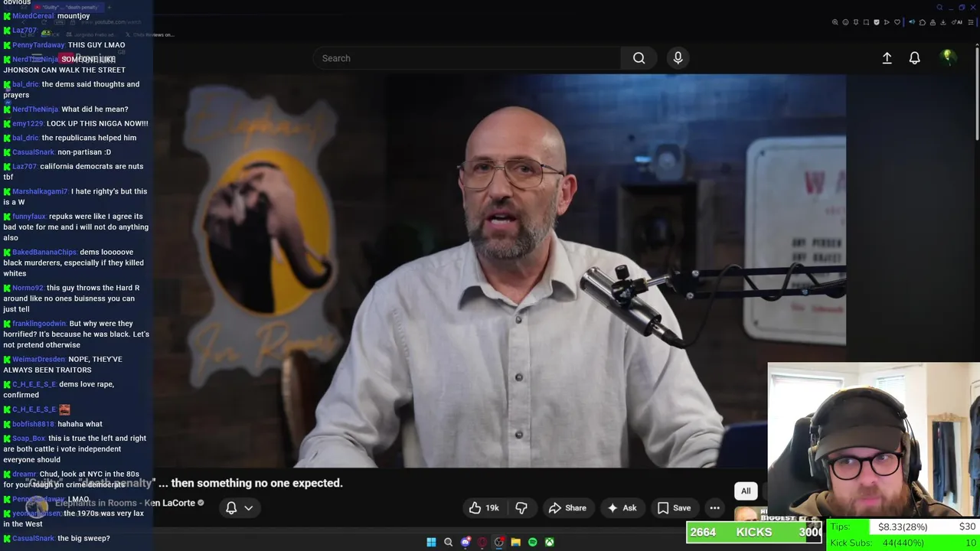Click the Ask AI sparkle button

pyautogui.click(x=622, y=507)
